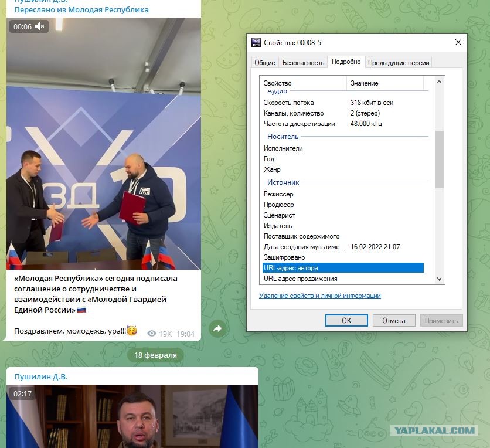This screenshot has height=448, width=490.
Task: Switch to the Общие tab
Action: 265,63
